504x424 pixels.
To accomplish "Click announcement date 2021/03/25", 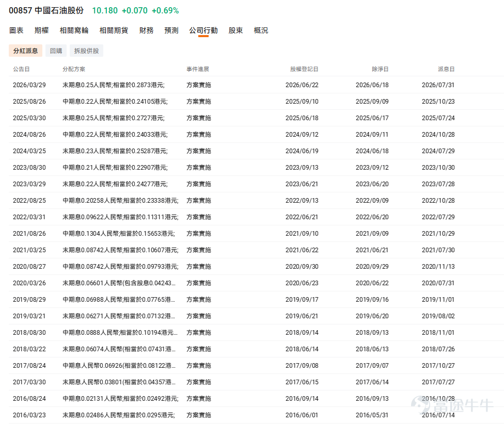I will pos(29,250).
